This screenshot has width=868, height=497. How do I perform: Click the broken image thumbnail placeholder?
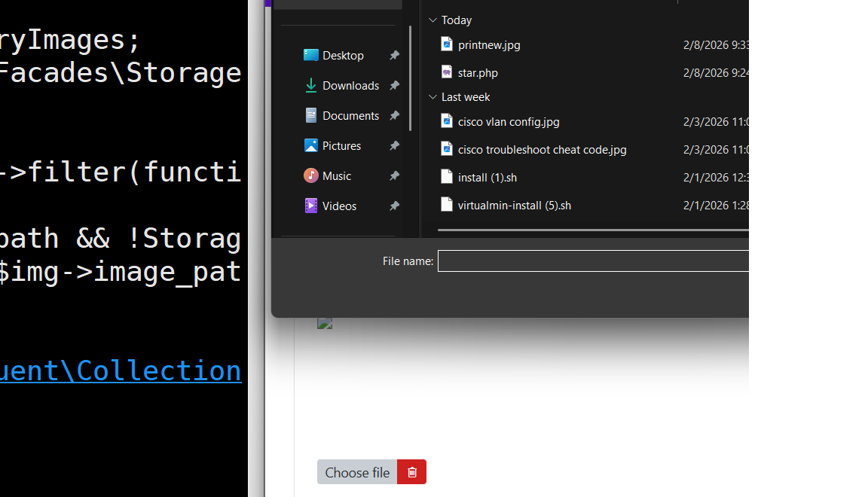click(325, 323)
